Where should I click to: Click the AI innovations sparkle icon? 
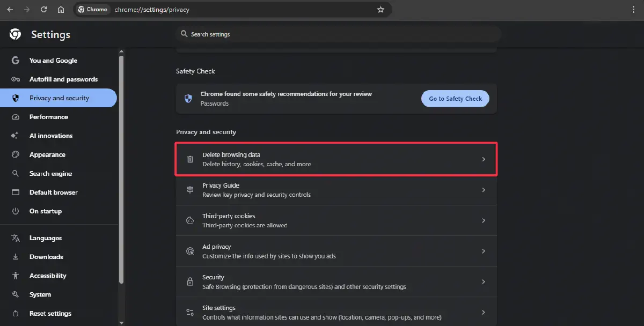(x=16, y=135)
